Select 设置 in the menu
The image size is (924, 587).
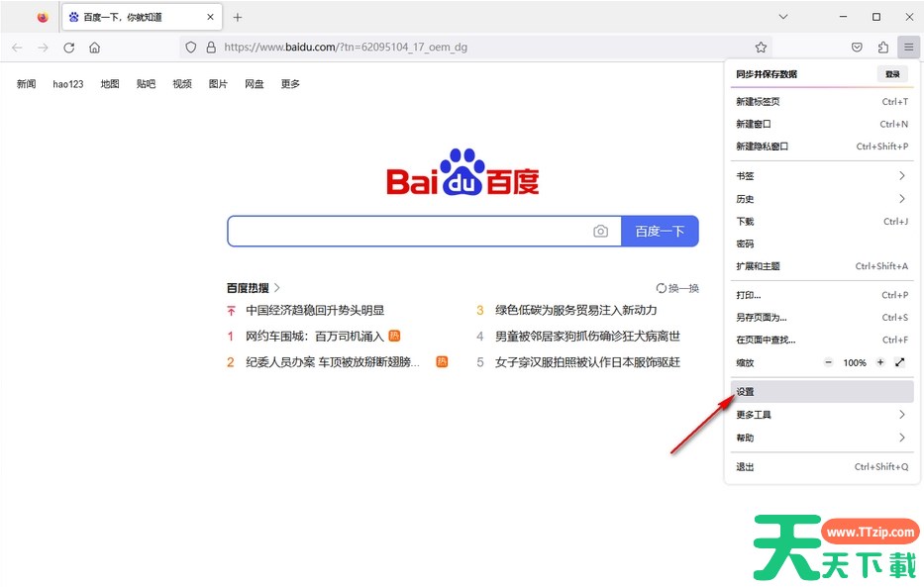click(x=820, y=392)
